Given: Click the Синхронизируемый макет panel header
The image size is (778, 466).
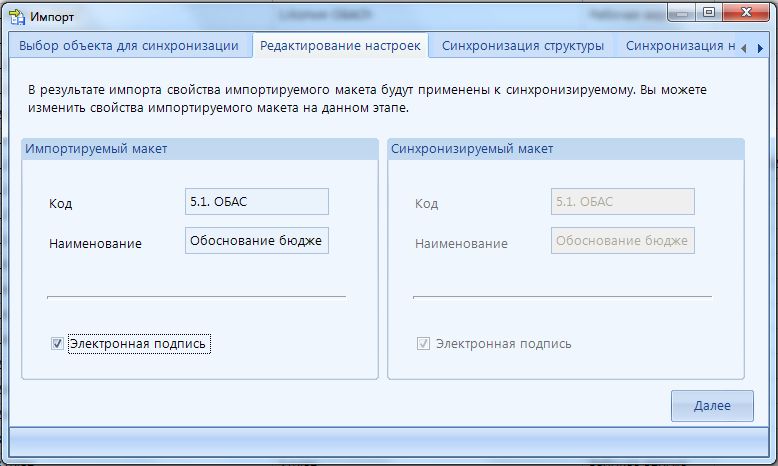Looking at the screenshot, I should pos(565,149).
